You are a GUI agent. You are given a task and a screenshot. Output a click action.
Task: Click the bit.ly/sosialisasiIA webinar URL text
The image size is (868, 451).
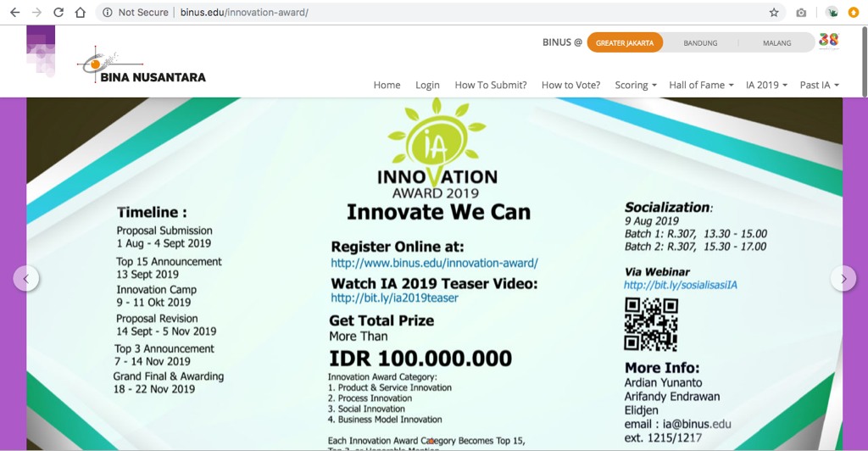[x=681, y=285]
